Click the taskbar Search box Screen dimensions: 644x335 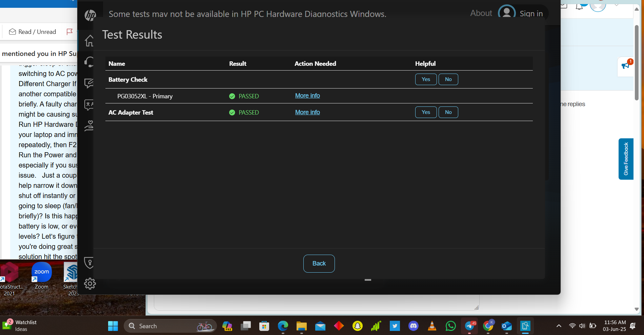[x=170, y=326]
